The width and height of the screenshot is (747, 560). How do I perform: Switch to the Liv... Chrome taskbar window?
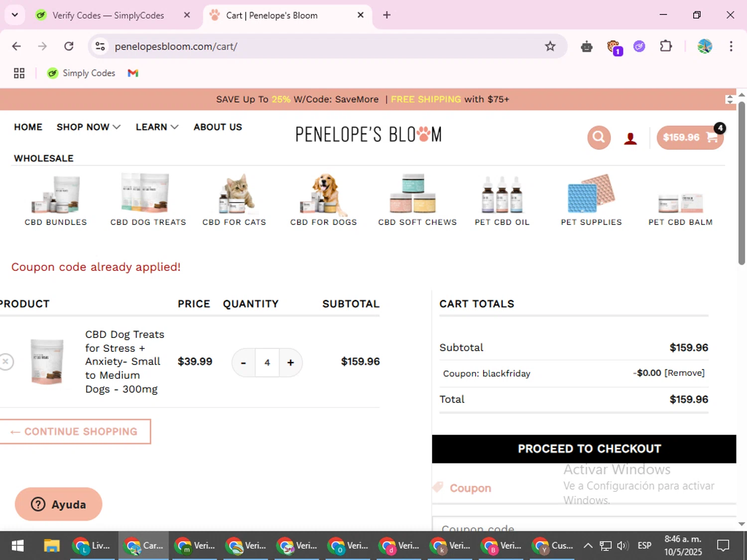[x=93, y=546]
